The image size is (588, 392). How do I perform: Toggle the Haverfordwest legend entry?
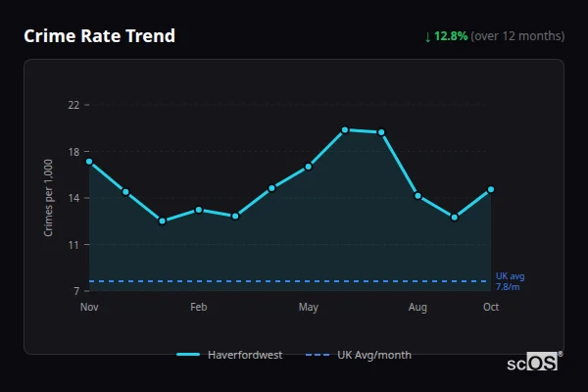[229, 355]
